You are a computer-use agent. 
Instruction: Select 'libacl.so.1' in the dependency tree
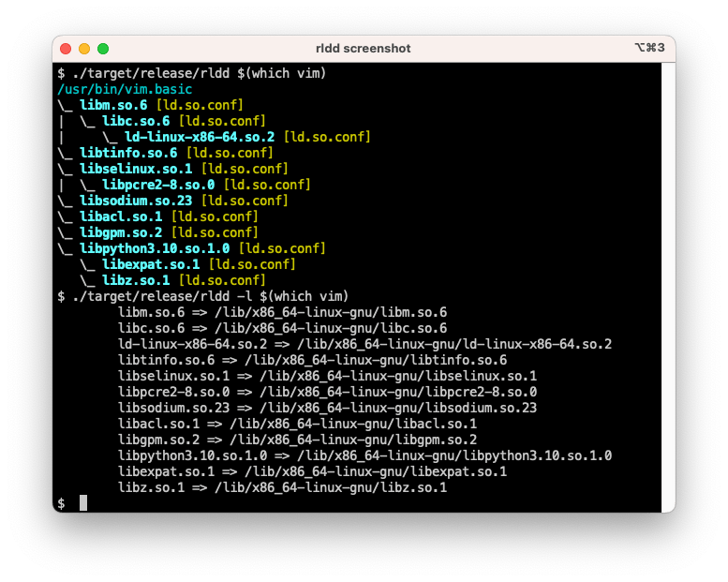point(121,216)
